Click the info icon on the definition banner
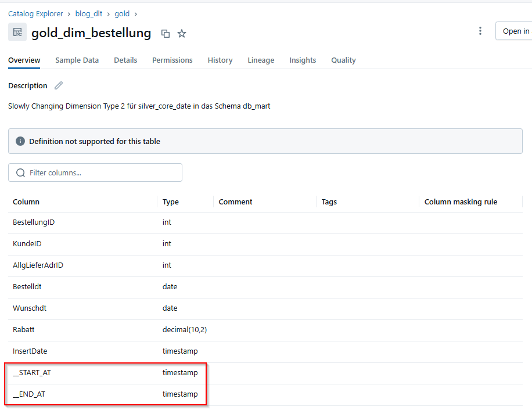Image resolution: width=532 pixels, height=410 pixels. (x=21, y=141)
